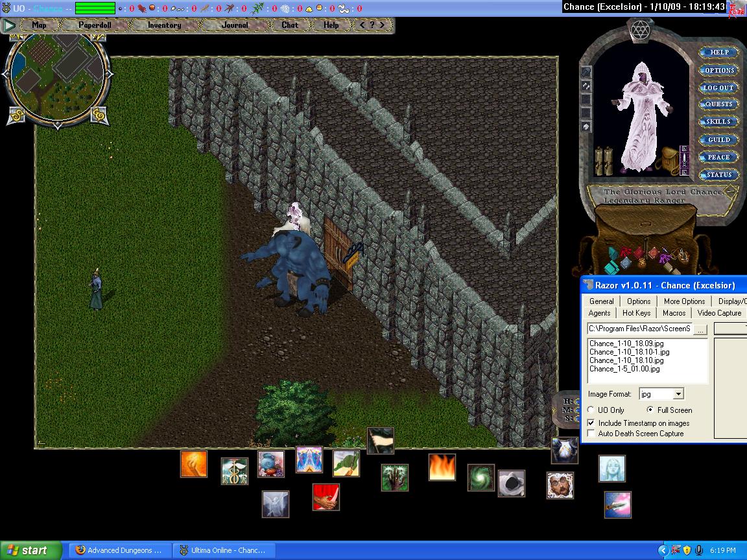Click the pale blue woman statue icon
Viewport: 747px width, 560px height.
click(x=611, y=468)
